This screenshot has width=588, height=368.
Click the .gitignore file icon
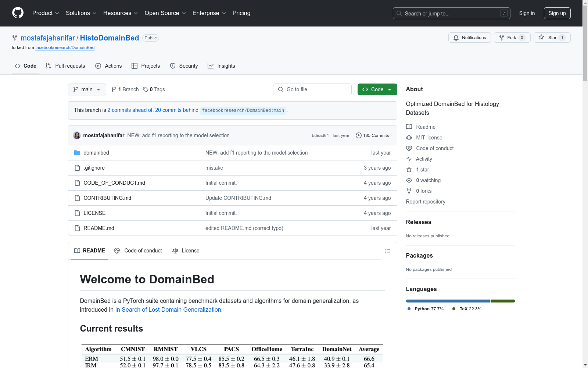[77, 168]
